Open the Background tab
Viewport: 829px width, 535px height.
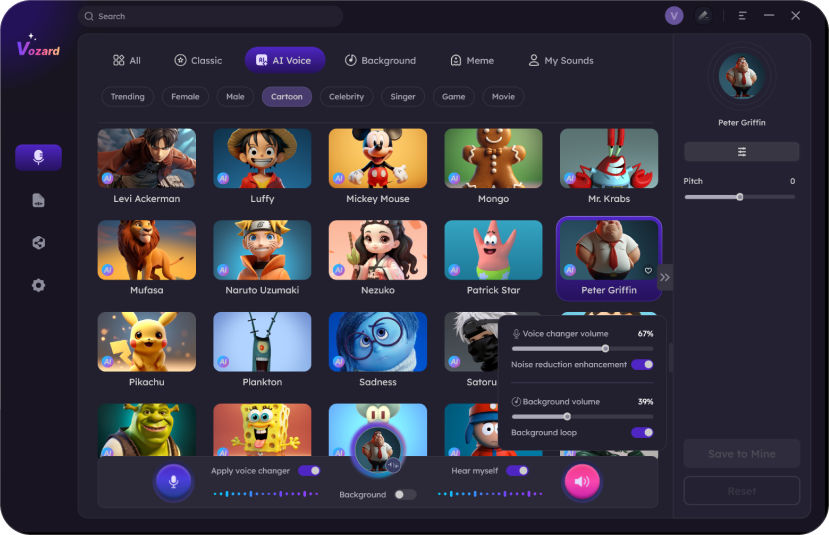380,60
